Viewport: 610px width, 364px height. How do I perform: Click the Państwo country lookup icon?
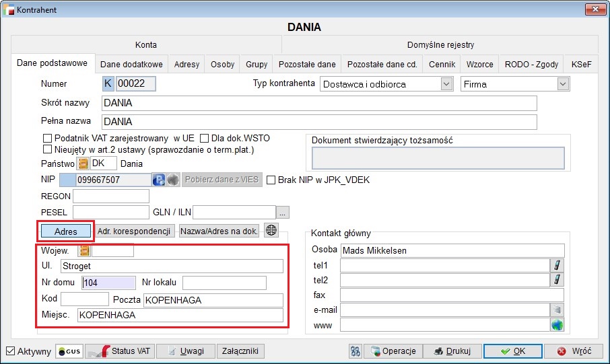pos(83,163)
